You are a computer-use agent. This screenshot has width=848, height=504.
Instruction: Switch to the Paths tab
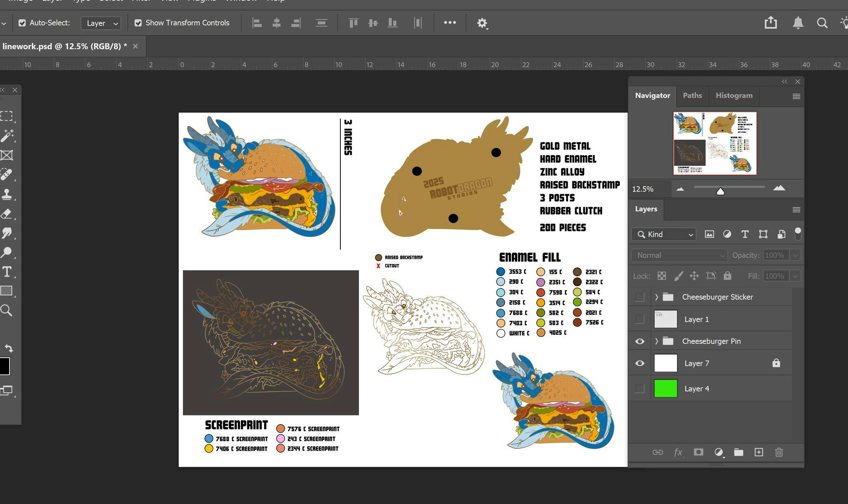click(692, 96)
